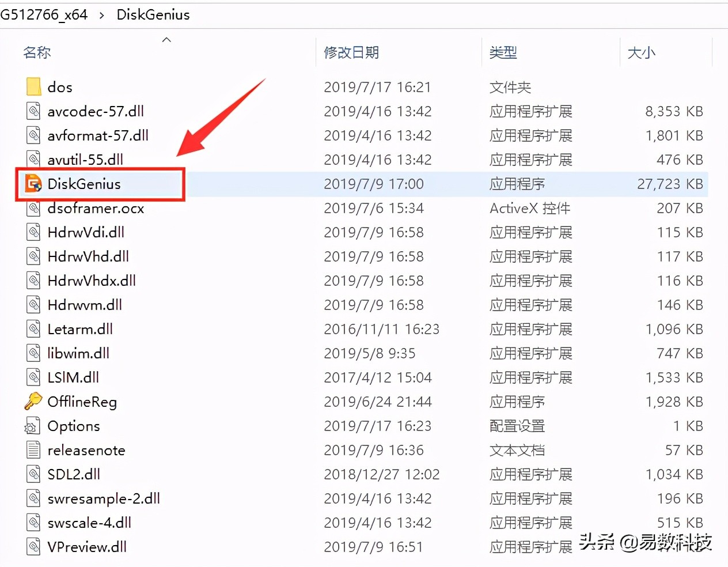Open the 类型 column header options
Viewport: 728px width, 567px height.
point(503,52)
